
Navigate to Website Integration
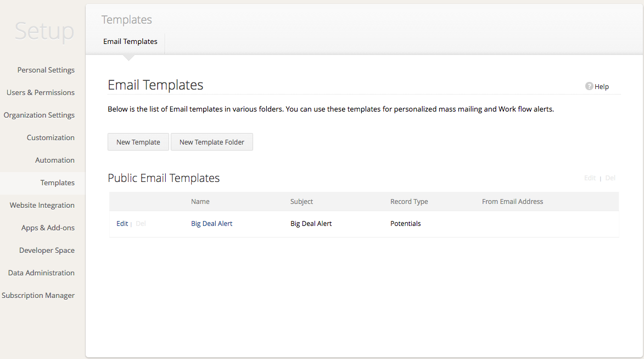point(42,205)
